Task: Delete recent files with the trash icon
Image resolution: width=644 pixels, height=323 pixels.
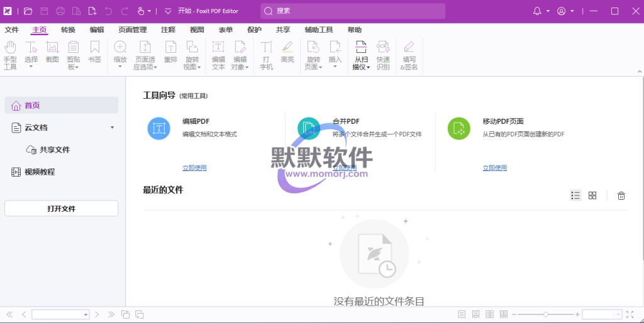Action: [621, 195]
